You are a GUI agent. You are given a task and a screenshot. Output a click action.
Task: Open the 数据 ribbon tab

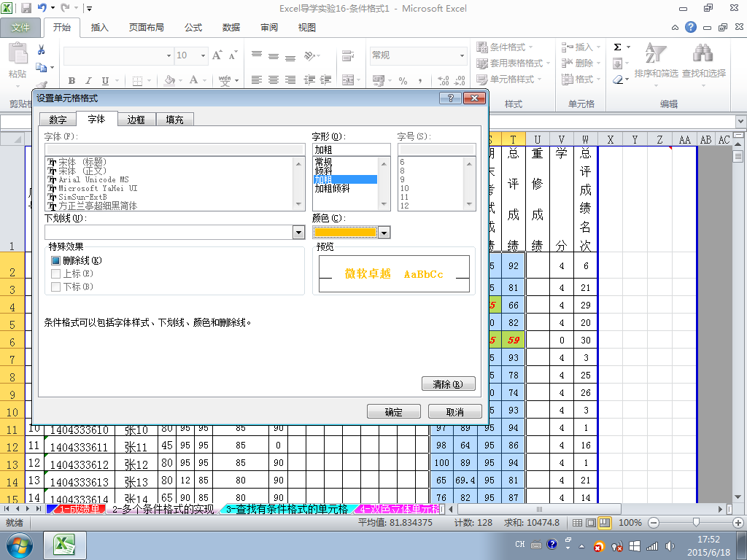pos(231,28)
